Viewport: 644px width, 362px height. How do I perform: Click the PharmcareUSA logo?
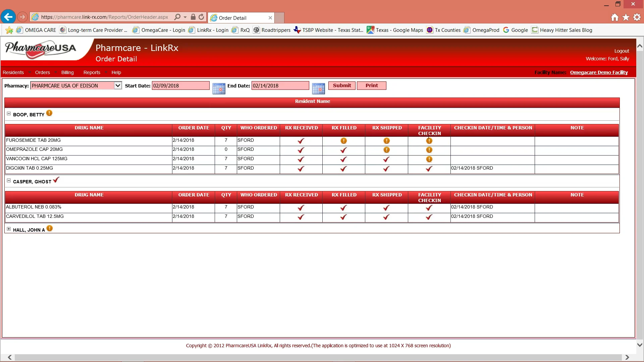pyautogui.click(x=41, y=49)
